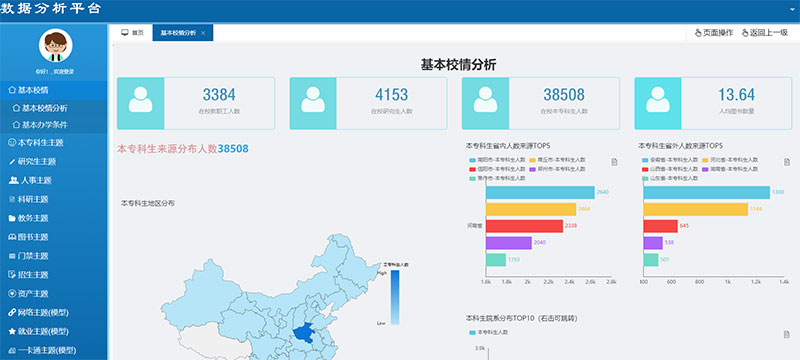Click the edit icon beside 招生主题
The width and height of the screenshot is (800, 360).
13,275
